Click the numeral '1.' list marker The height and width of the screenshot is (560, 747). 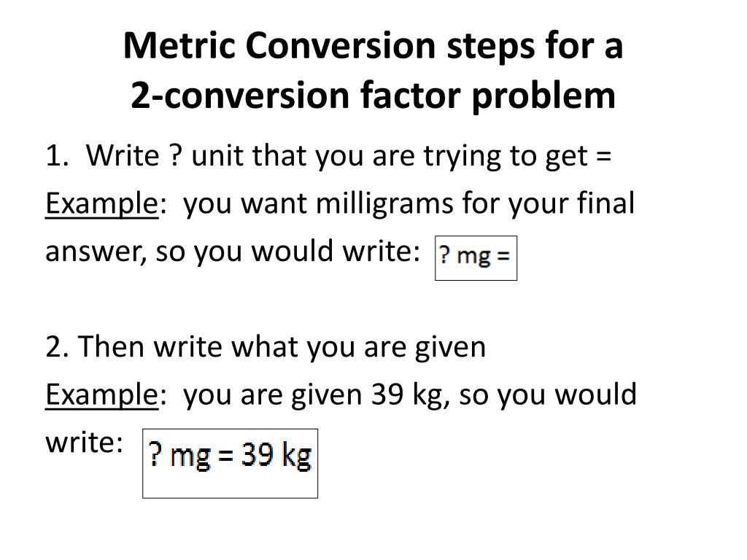point(57,156)
